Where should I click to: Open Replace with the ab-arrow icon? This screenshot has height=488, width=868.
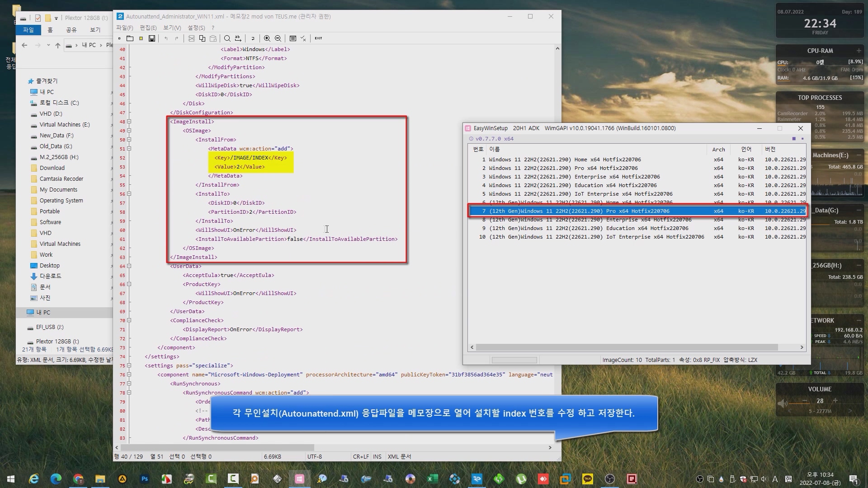(238, 38)
